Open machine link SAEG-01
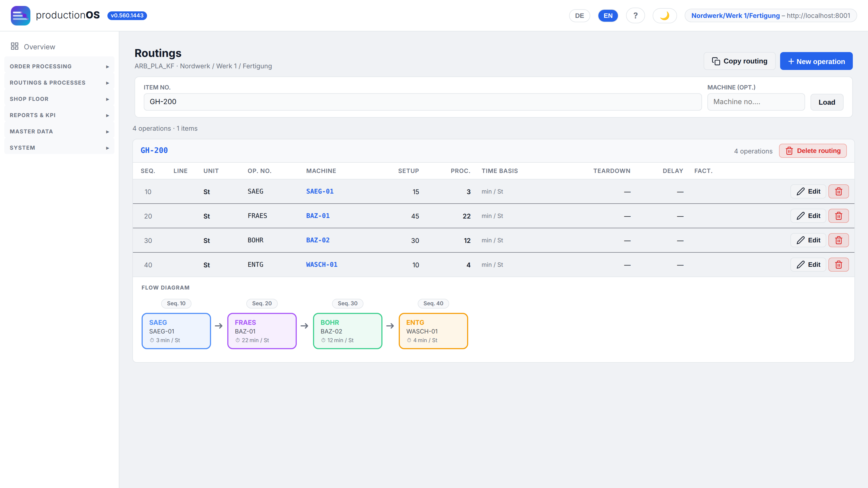Image resolution: width=868 pixels, height=488 pixels. [x=320, y=191]
